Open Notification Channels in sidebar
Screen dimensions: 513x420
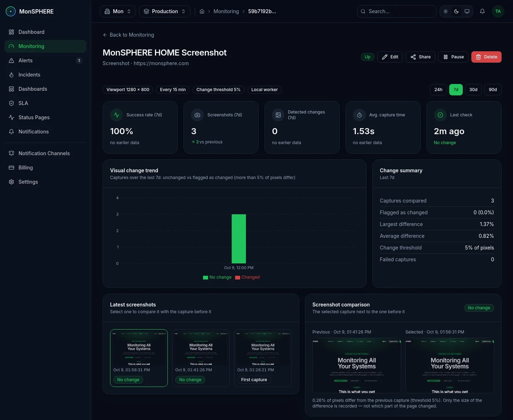[x=45, y=153]
